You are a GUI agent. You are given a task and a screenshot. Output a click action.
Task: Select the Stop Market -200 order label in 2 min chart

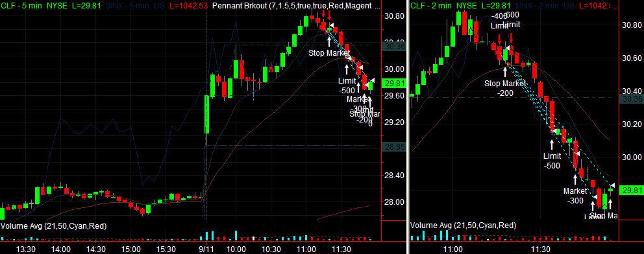pyautogui.click(x=505, y=88)
